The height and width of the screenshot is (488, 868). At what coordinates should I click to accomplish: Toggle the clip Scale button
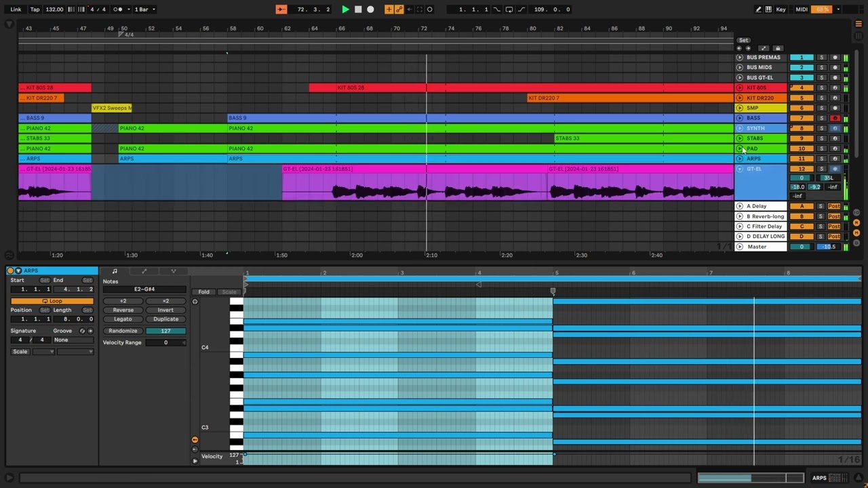point(20,352)
